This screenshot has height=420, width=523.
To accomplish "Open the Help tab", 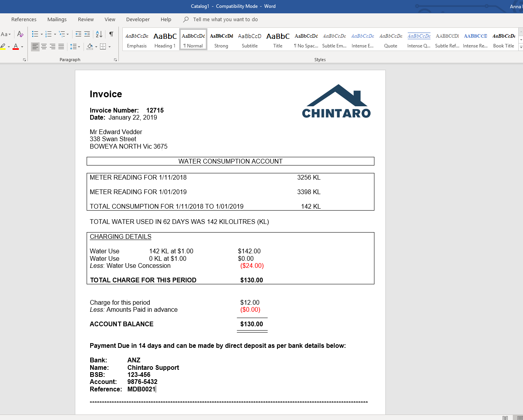I will [x=166, y=19].
